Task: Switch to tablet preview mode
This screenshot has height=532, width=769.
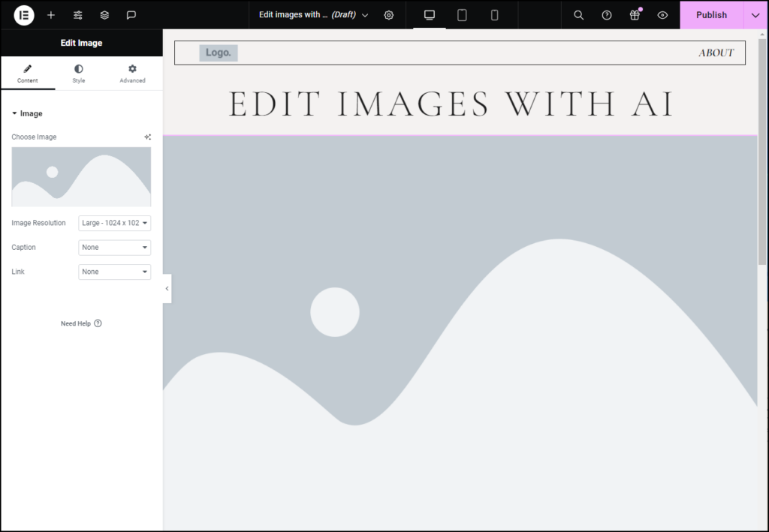Action: point(461,15)
